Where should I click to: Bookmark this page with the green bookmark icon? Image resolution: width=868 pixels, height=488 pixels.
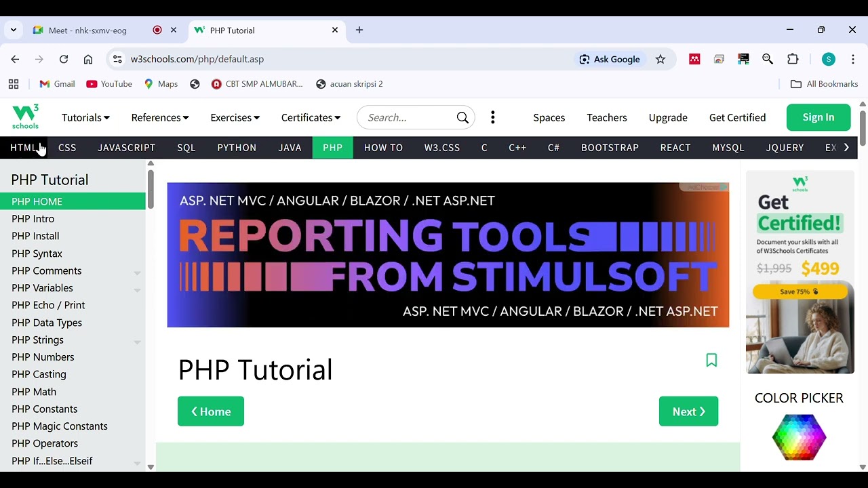711,360
